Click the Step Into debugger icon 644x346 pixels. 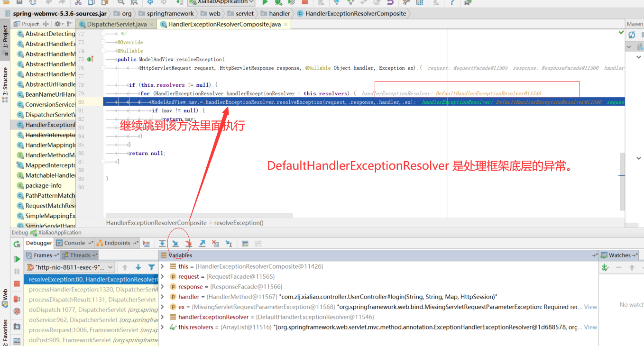(x=175, y=244)
